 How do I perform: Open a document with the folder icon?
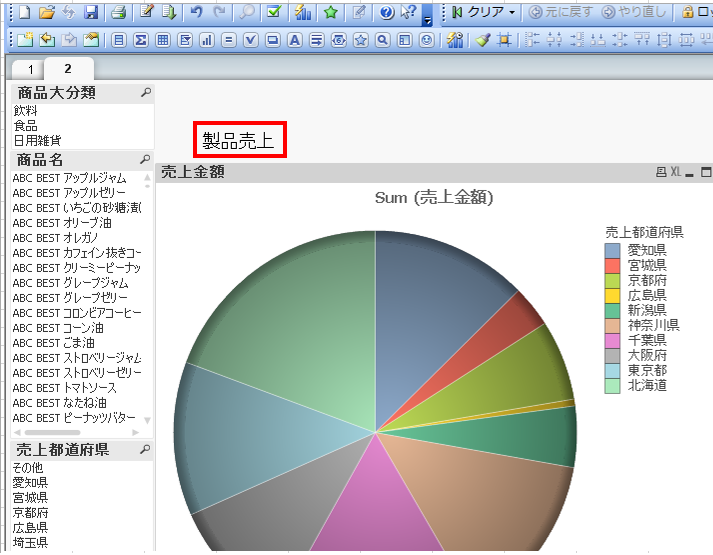(46, 12)
